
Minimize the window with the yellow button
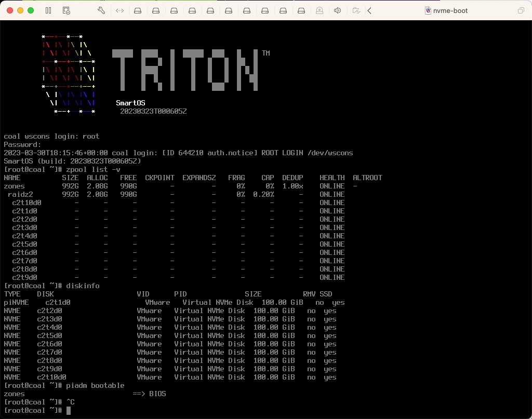point(20,10)
